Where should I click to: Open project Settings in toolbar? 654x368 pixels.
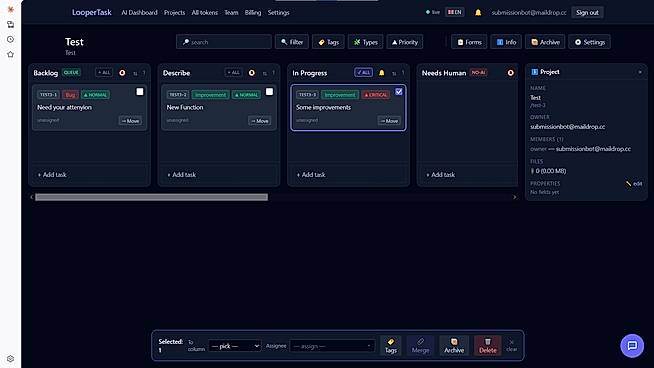(590, 42)
